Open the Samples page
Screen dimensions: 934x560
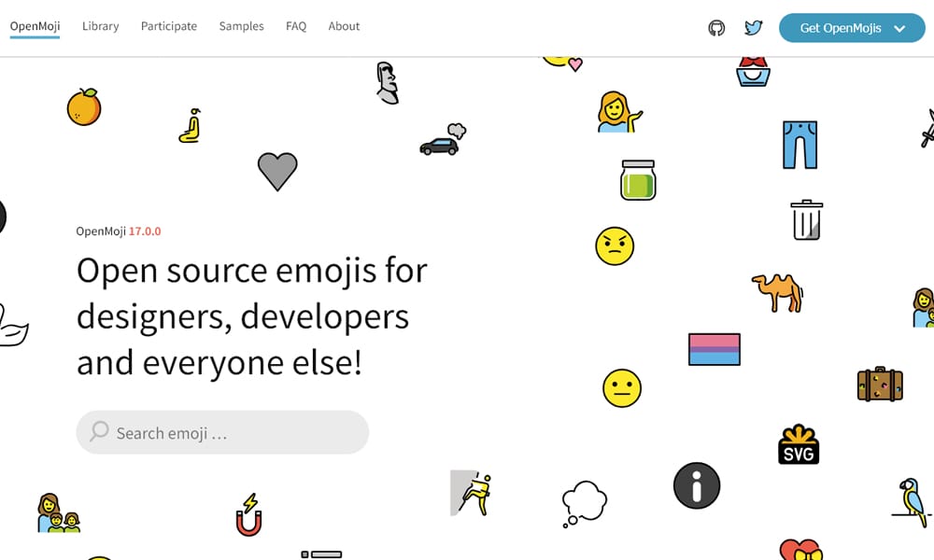point(241,26)
